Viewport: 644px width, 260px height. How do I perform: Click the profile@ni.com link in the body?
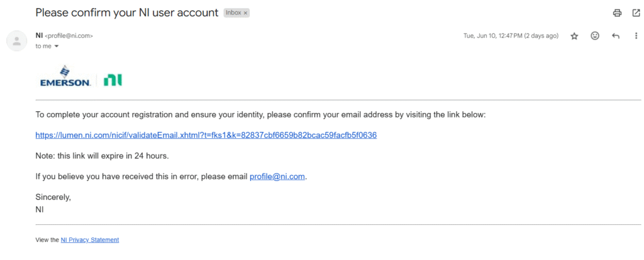(x=277, y=176)
